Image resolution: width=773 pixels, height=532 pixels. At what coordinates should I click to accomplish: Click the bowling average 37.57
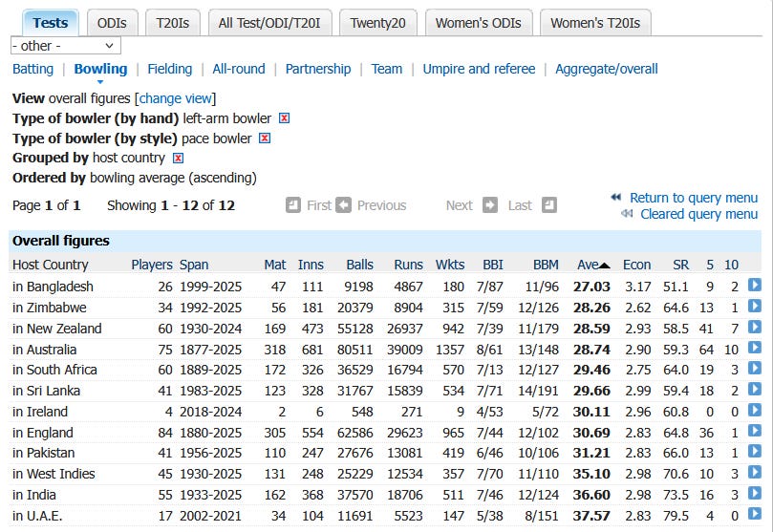pos(591,516)
